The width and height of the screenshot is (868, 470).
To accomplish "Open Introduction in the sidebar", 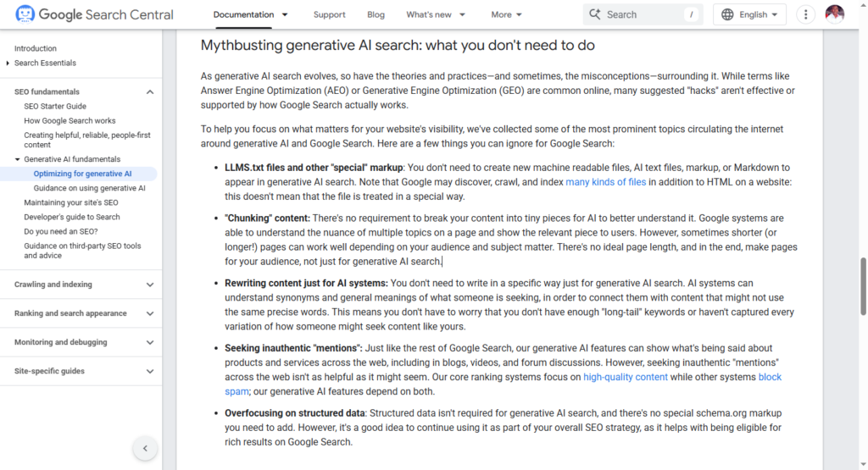I will click(x=36, y=48).
